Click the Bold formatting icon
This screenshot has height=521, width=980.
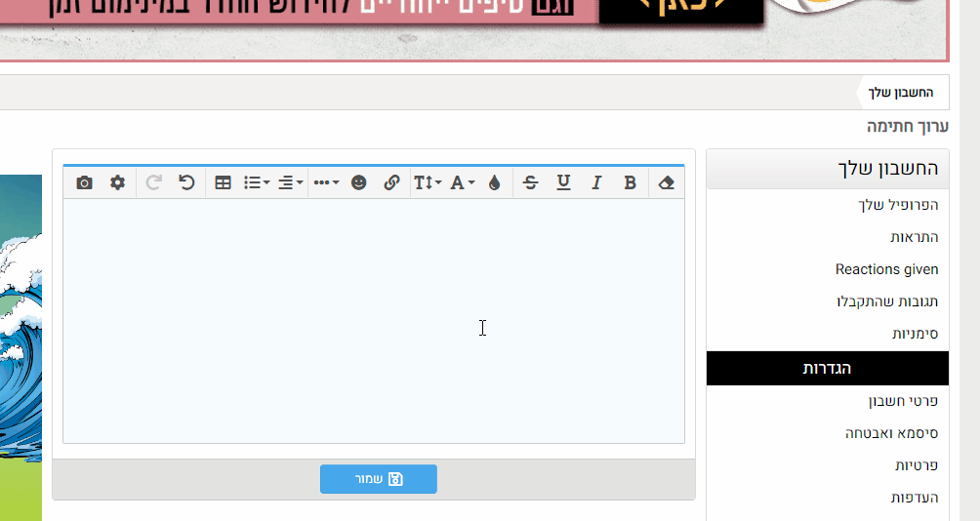(x=630, y=182)
